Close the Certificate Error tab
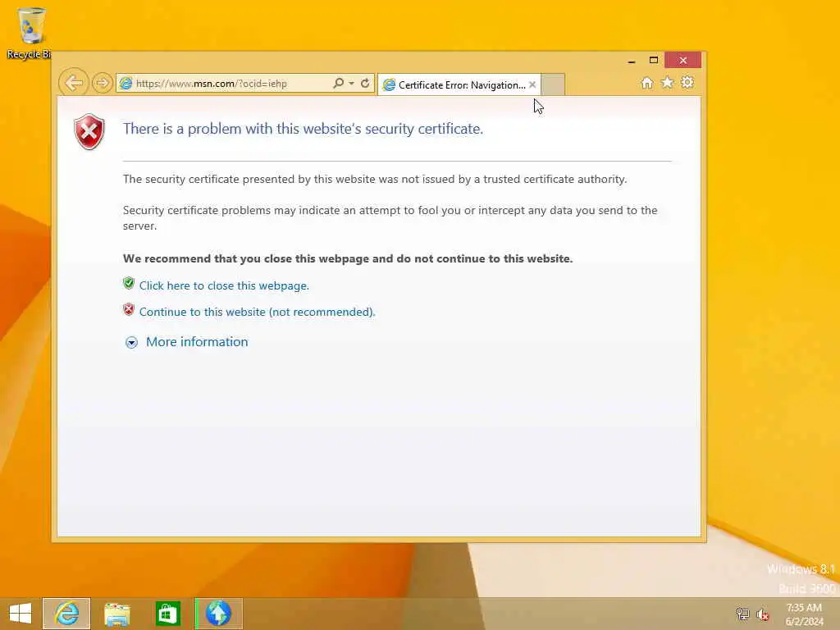 tap(532, 84)
